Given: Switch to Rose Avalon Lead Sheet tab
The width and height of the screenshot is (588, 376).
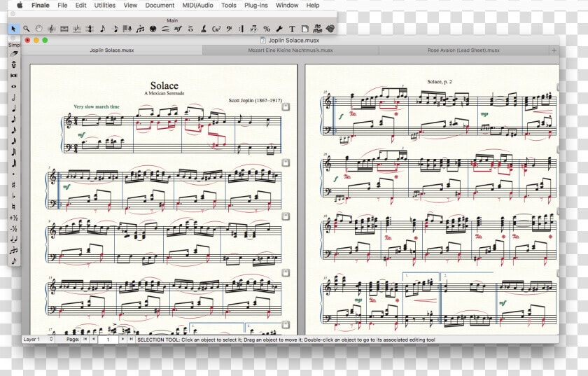Looking at the screenshot, I should (463, 50).
